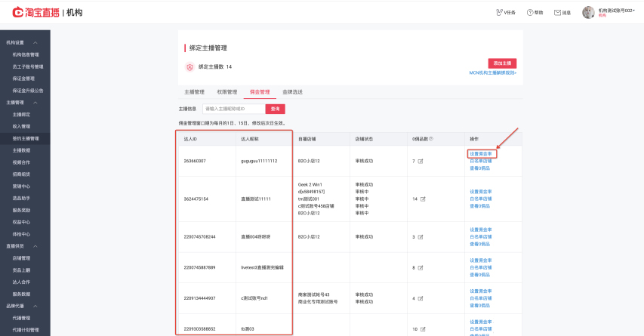
Task: Open 员工子账号管理 in sidebar
Action: click(27, 66)
